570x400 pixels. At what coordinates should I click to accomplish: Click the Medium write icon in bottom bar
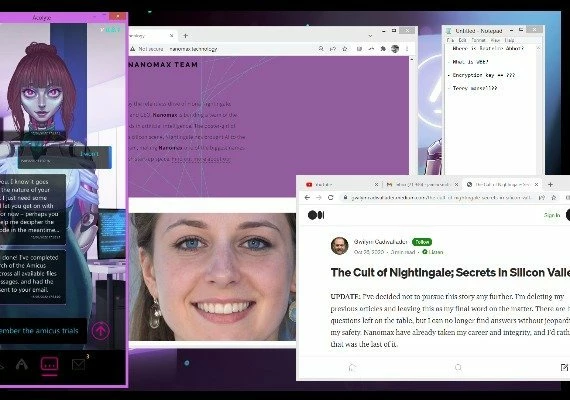click(x=564, y=368)
